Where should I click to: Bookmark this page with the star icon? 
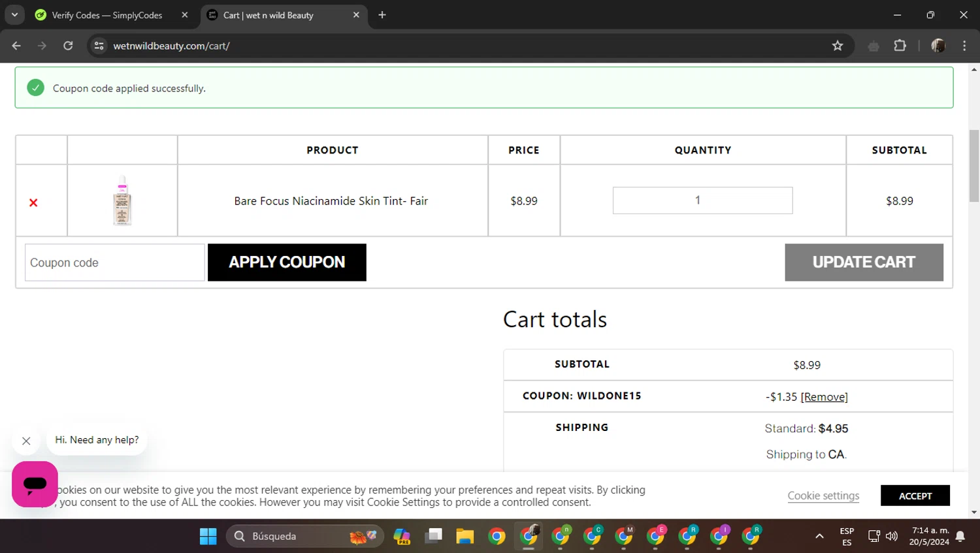[838, 46]
